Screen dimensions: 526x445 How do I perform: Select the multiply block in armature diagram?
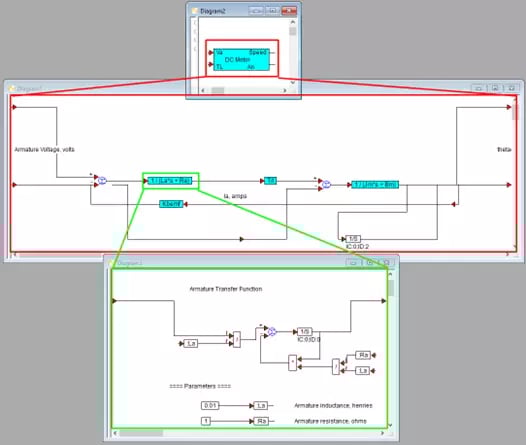[x=293, y=363]
